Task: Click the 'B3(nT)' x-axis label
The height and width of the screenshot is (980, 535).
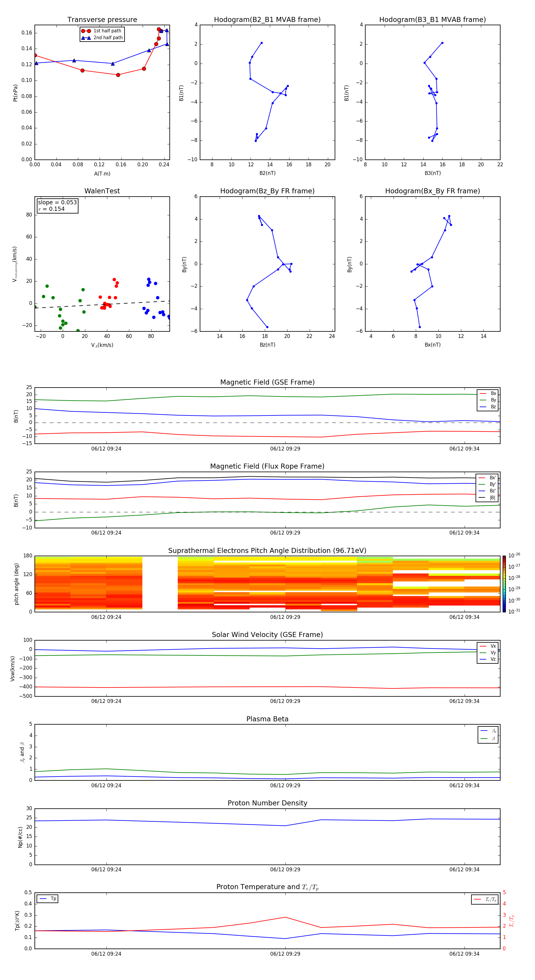Action: (432, 173)
